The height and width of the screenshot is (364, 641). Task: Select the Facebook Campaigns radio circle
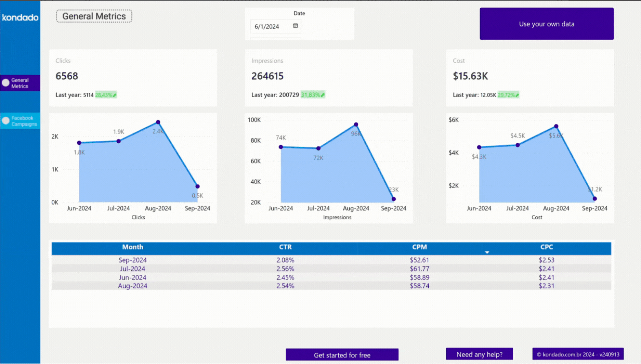point(5,120)
